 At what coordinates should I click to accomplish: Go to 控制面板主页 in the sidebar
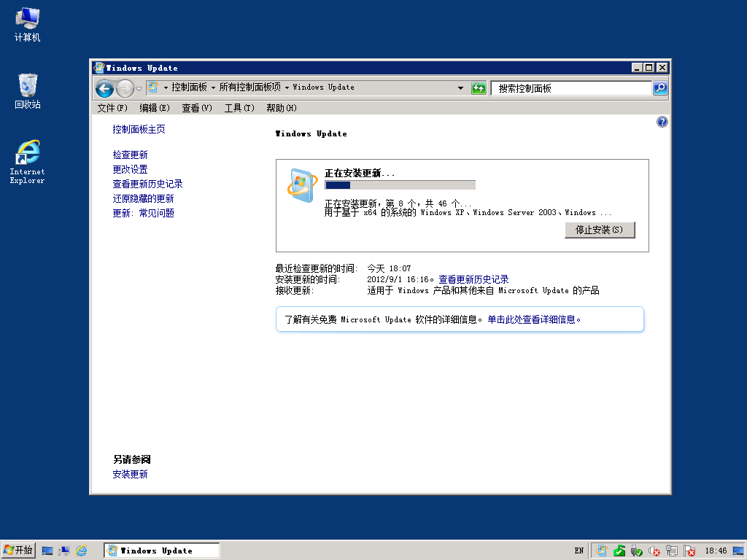point(139,129)
